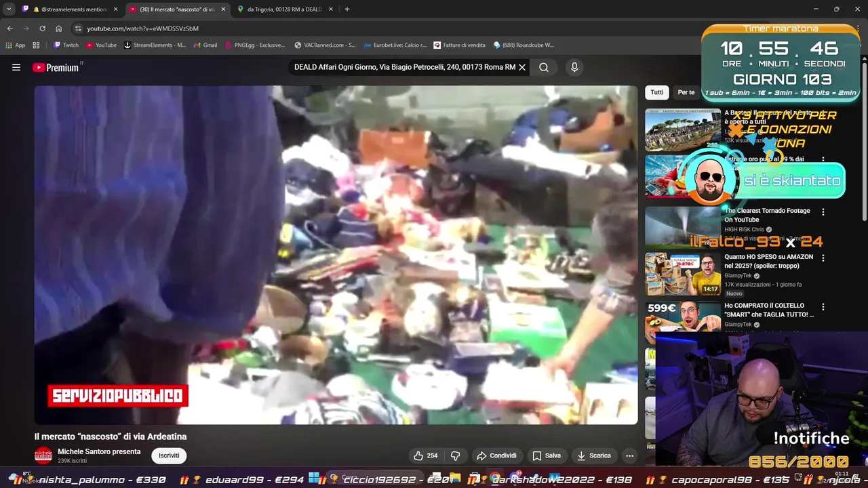Select the Tutti filter chip
This screenshot has width=868, height=488.
point(657,92)
